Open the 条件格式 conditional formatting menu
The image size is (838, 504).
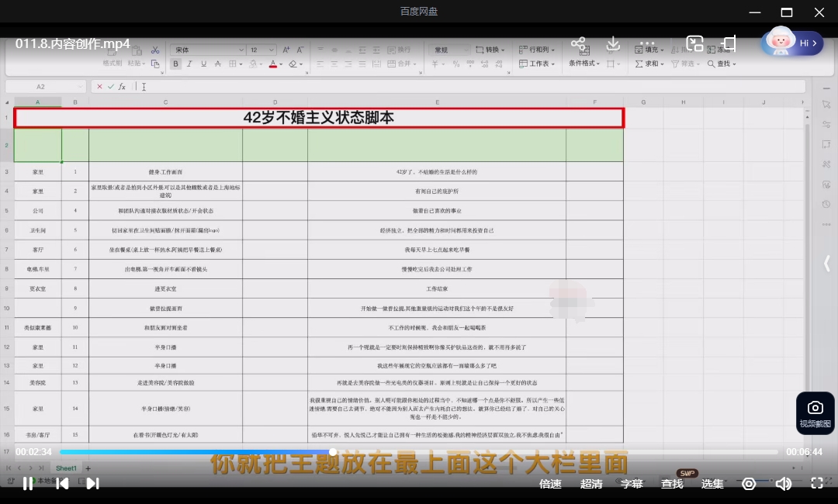tap(583, 63)
